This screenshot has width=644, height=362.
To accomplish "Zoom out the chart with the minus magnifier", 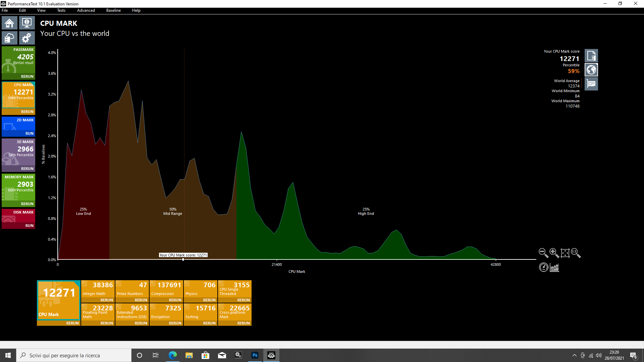I will (x=543, y=253).
